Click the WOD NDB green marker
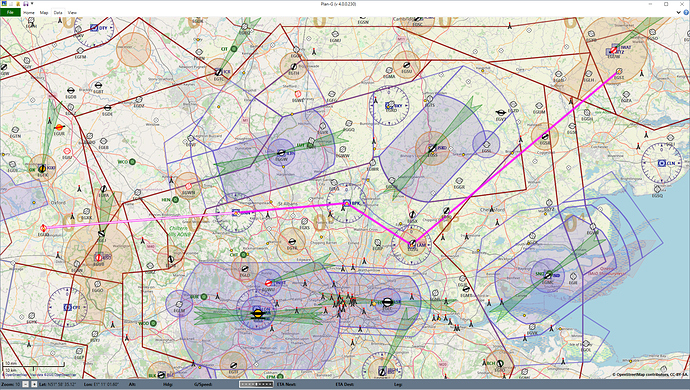The width and height of the screenshot is (690, 390). (153, 323)
